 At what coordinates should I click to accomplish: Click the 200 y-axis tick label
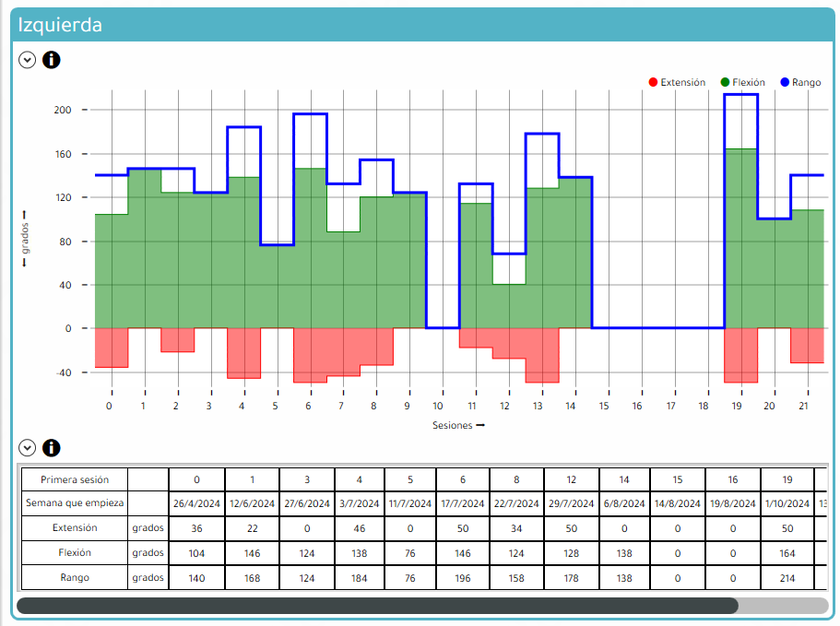click(62, 110)
